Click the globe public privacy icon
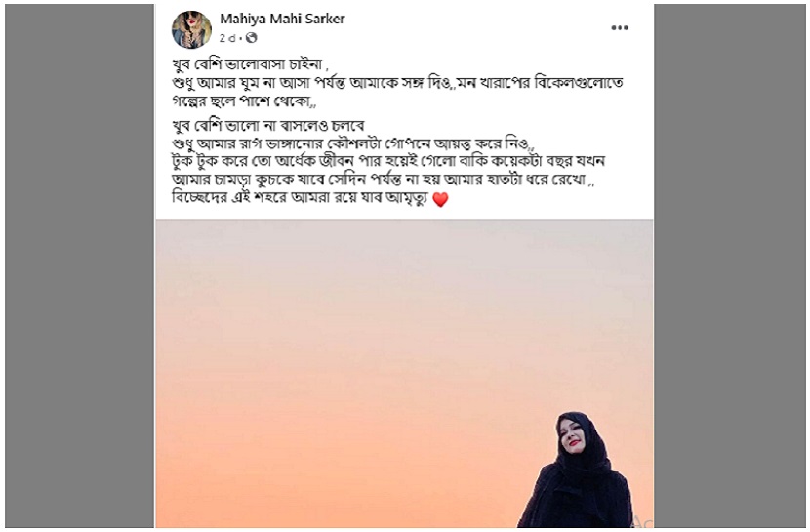 (x=251, y=38)
